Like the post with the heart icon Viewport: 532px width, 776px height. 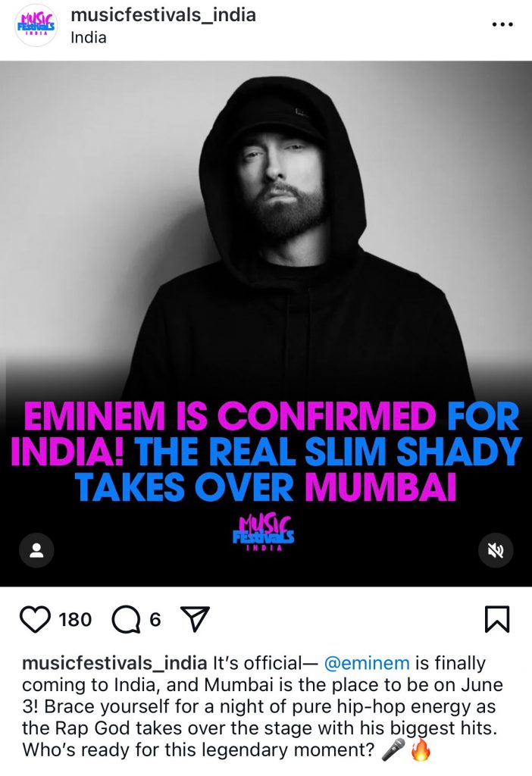click(x=36, y=620)
